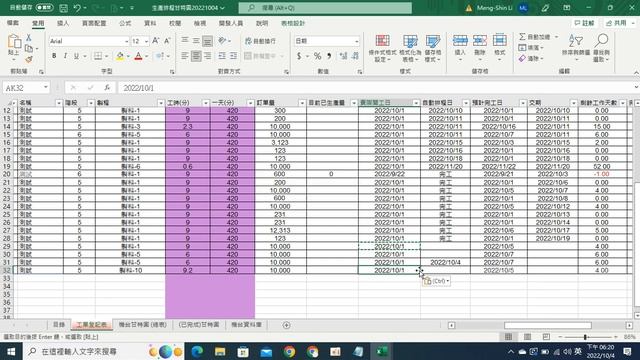Open the fill color yellow bucket

point(120,56)
